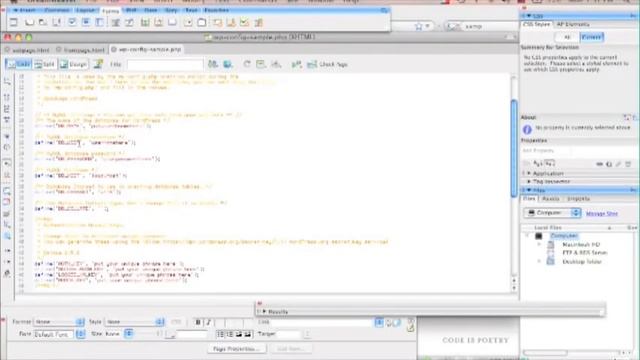Viewport: 640px width, 360px height.
Task: Insert a Textarea icon
Action: click(57, 22)
